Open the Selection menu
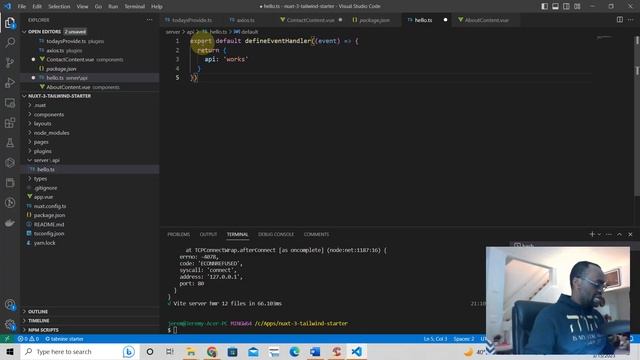The height and width of the screenshot is (360, 640). (x=59, y=6)
